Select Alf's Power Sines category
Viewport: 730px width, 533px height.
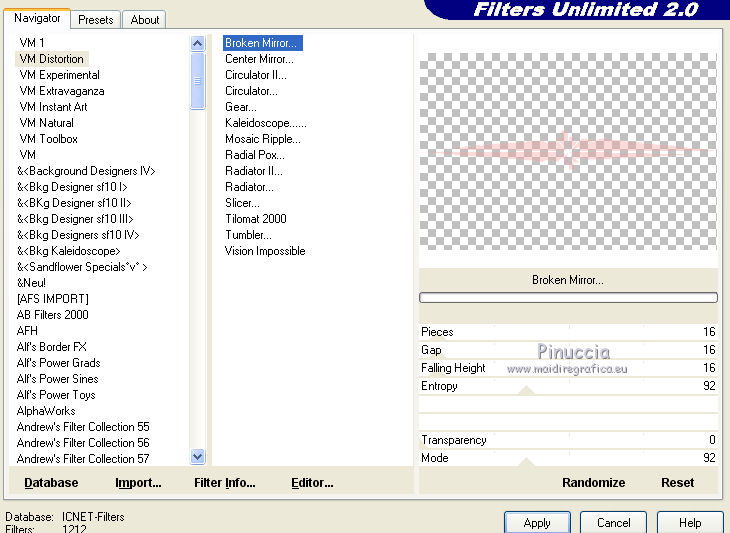click(x=57, y=379)
